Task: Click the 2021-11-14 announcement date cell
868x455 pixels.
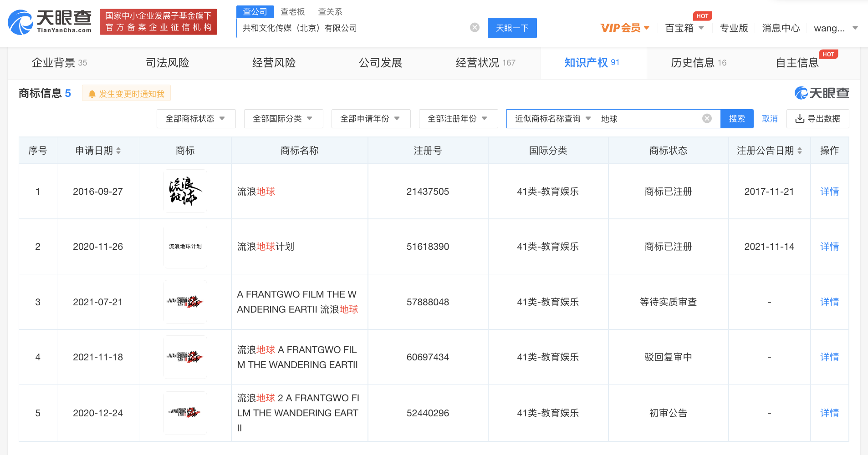Action: pos(769,247)
